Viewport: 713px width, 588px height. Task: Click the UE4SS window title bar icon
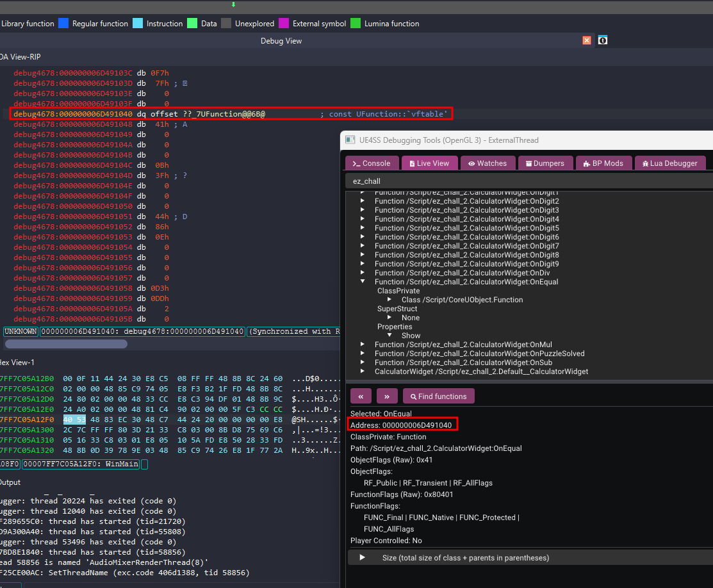pos(350,140)
